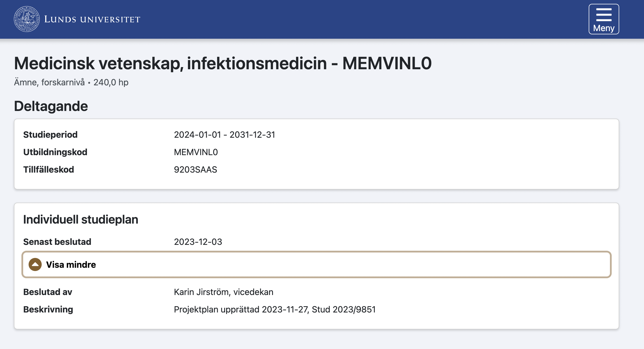Click the Utbildningskod value MEMVINL0
Viewport: 644px width, 349px height.
196,152
